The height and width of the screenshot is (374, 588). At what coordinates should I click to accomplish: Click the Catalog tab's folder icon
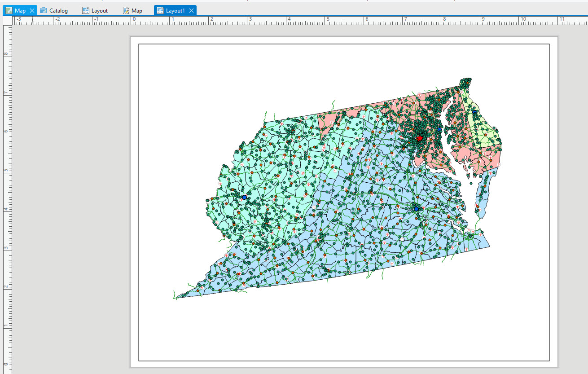click(x=43, y=10)
